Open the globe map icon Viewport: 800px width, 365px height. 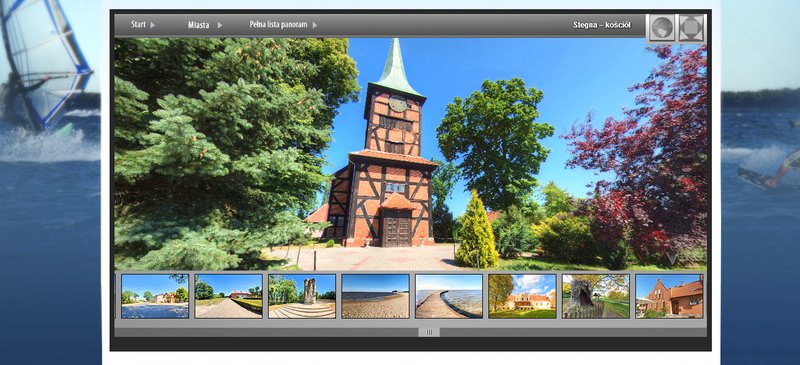click(662, 28)
